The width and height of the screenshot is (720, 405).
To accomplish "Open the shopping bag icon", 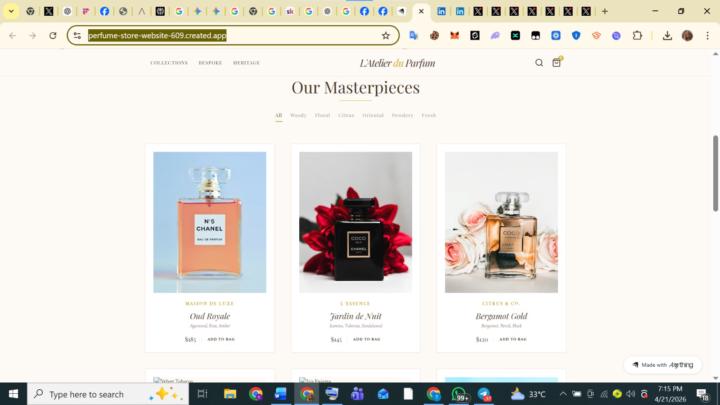I will 556,62.
